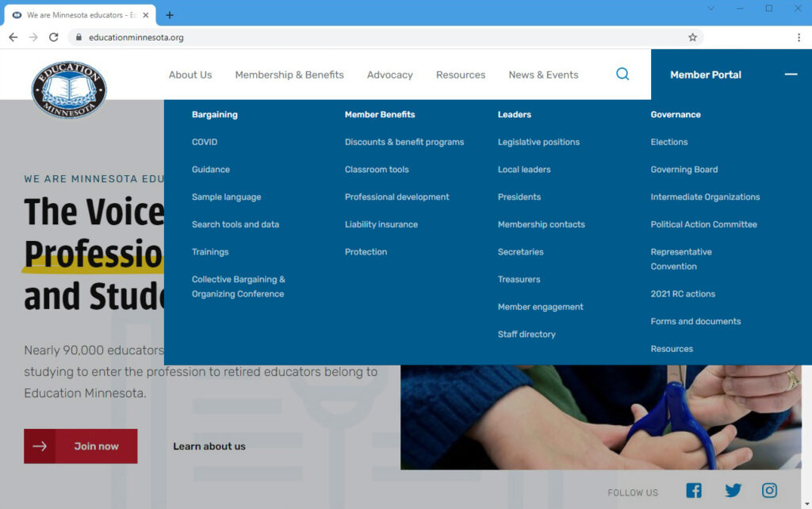Open Member engagement link
812x509 pixels.
541,307
